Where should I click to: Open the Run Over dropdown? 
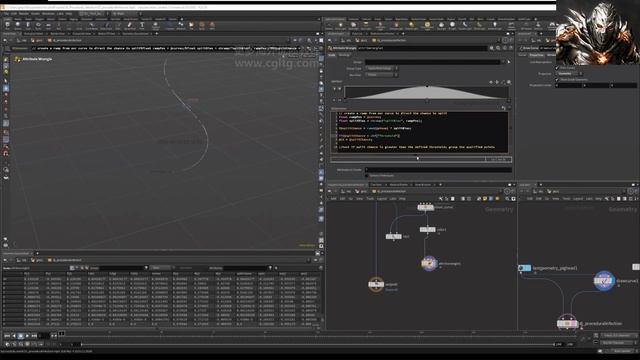tap(381, 75)
